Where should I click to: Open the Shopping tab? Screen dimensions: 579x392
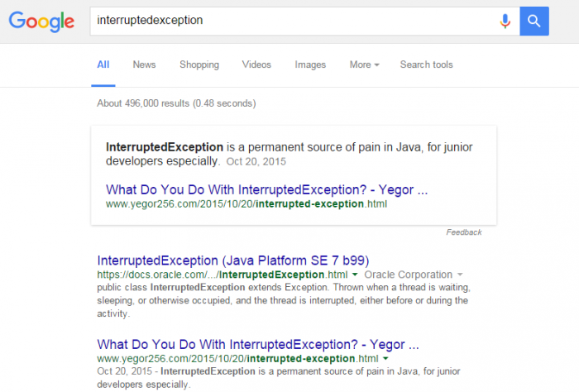[x=199, y=65]
